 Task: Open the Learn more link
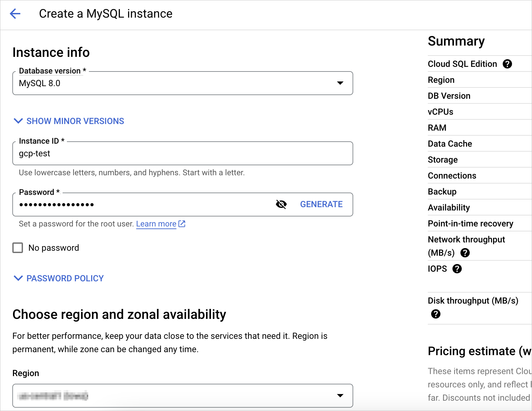point(156,224)
